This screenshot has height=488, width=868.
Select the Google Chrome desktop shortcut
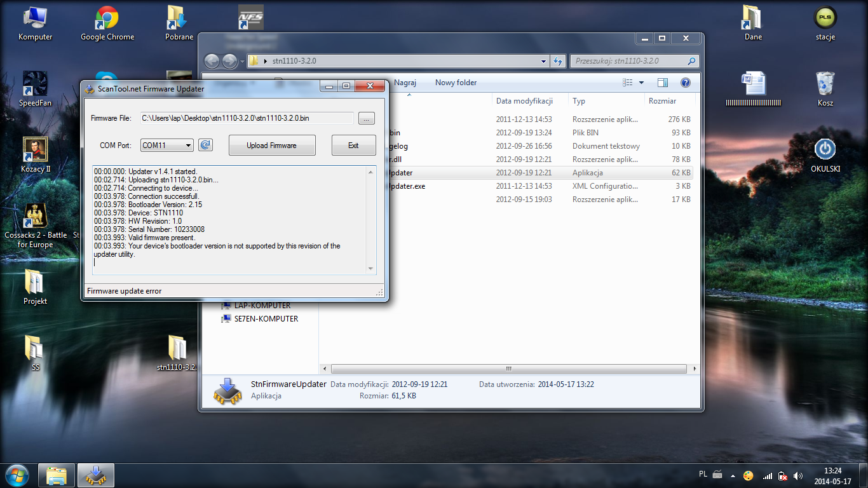(x=107, y=24)
